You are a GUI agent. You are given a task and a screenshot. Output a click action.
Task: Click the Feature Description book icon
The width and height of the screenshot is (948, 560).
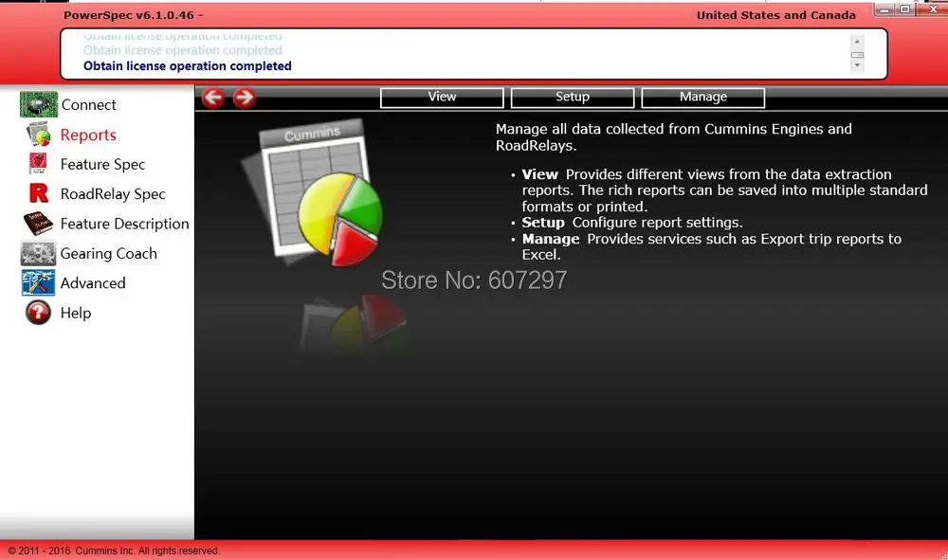[x=38, y=224]
